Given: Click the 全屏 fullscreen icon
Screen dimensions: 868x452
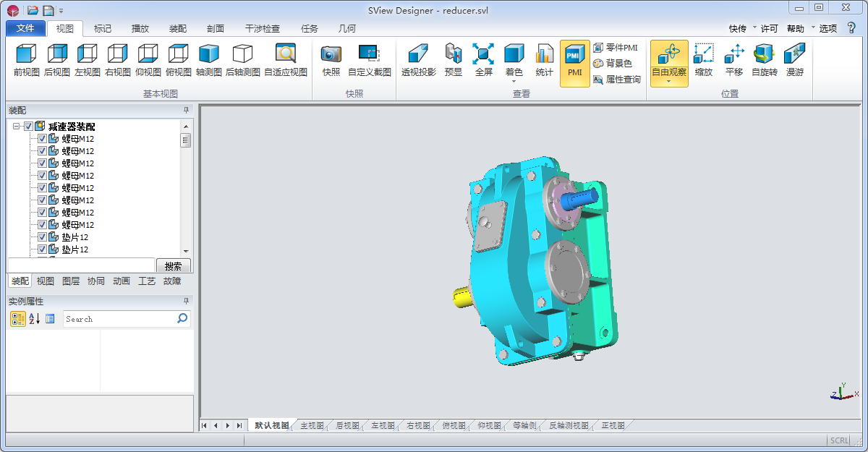Looking at the screenshot, I should [483, 55].
